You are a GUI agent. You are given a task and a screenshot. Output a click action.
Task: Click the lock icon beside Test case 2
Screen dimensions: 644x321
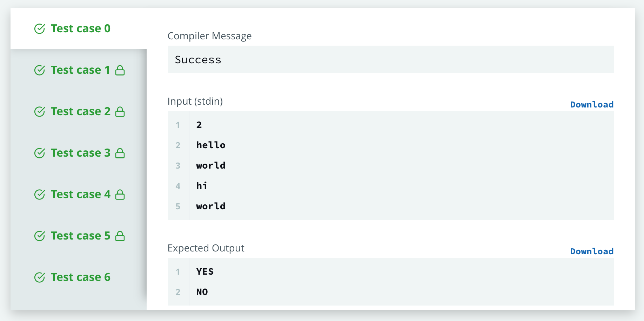tap(120, 112)
